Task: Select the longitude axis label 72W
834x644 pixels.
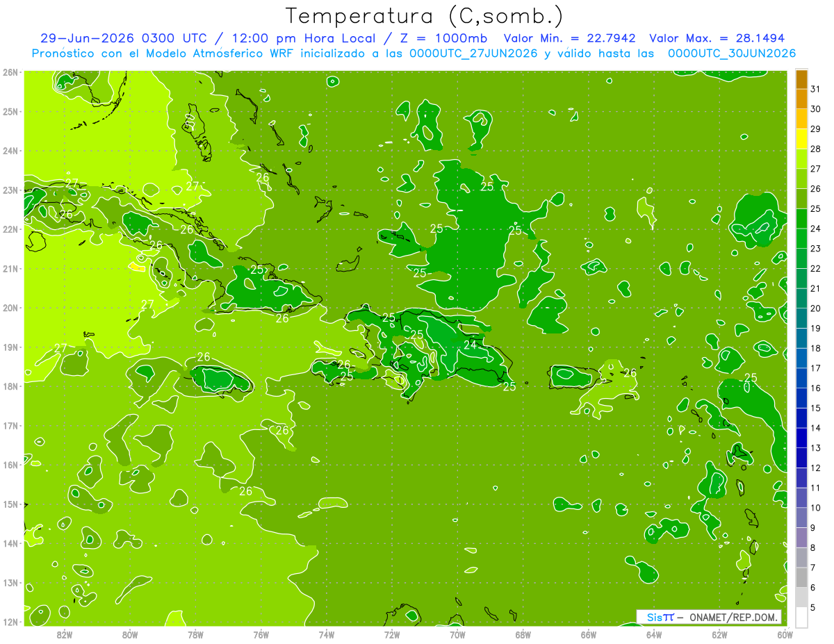Action: click(x=392, y=634)
